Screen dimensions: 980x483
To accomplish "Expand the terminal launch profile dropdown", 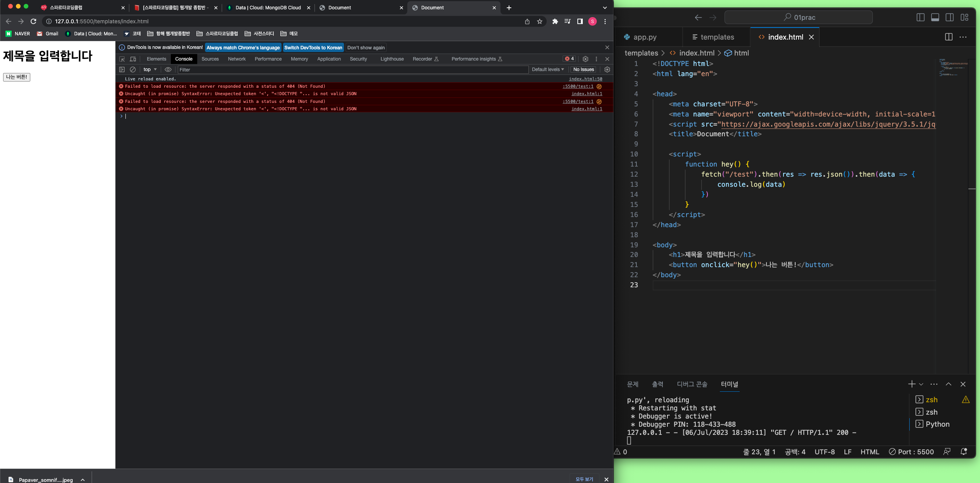I will pyautogui.click(x=921, y=384).
